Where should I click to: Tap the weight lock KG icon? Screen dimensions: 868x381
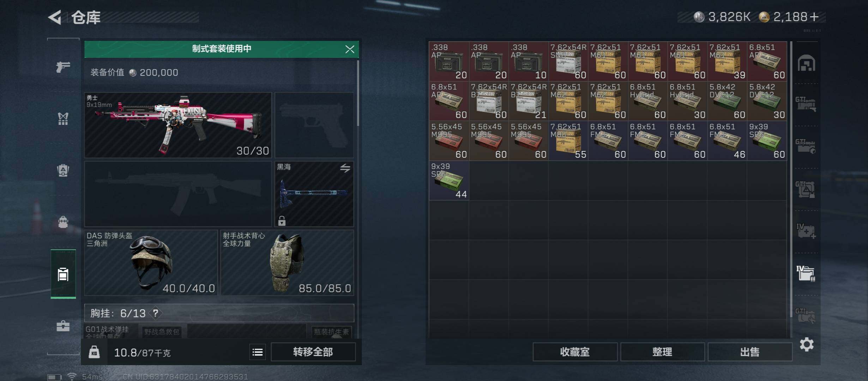pyautogui.click(x=94, y=352)
